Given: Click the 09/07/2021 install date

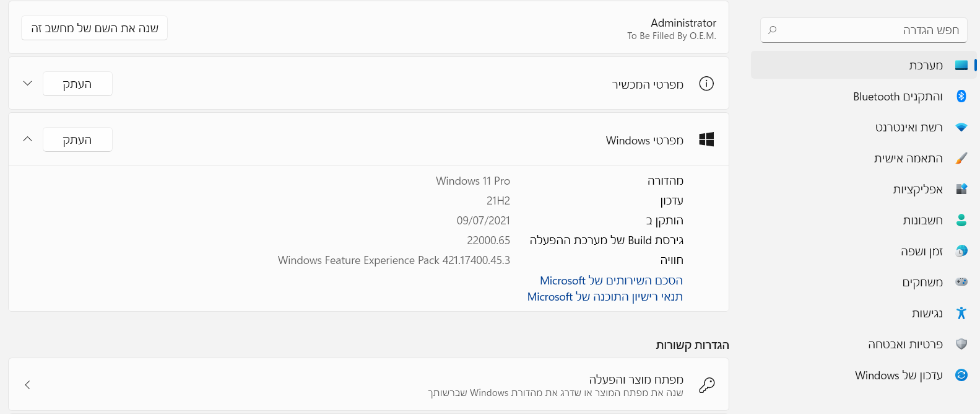Looking at the screenshot, I should click(x=483, y=221).
